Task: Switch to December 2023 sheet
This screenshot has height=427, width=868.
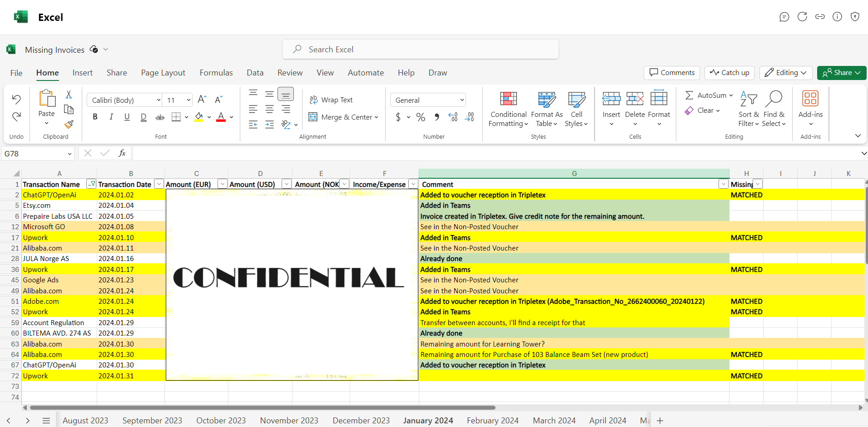Action: pos(361,421)
